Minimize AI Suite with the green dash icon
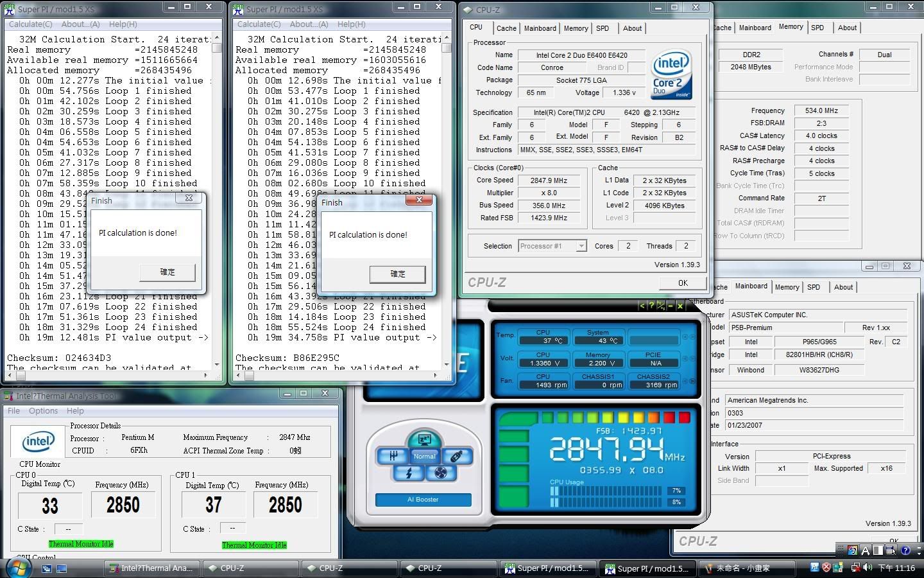This screenshot has width=924, height=578. coord(671,306)
